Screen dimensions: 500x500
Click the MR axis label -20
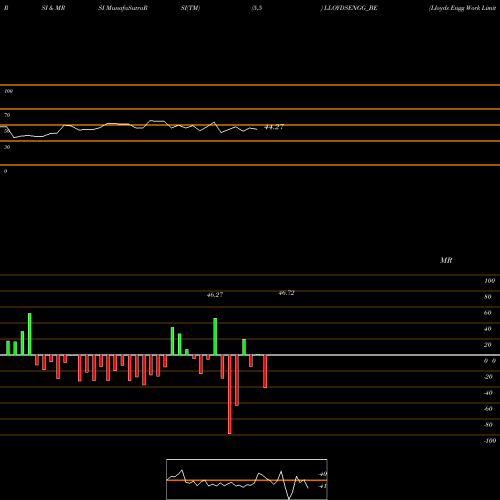coord(488,377)
